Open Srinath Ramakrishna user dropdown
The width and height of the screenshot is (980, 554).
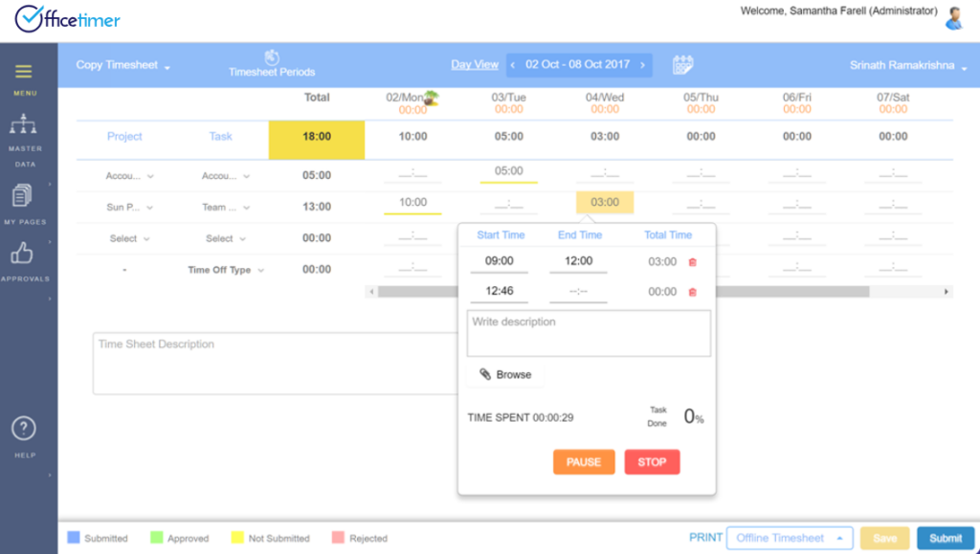[x=907, y=66]
